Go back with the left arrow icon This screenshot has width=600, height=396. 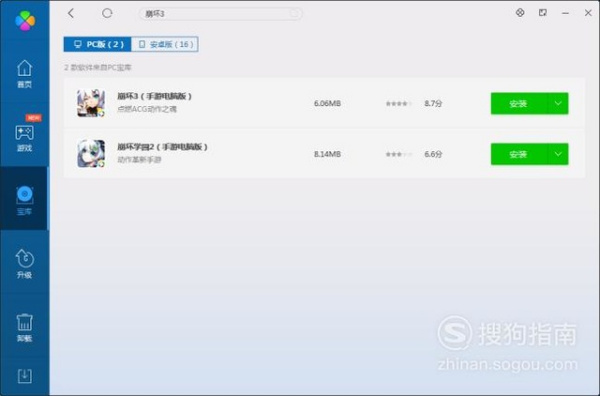click(x=71, y=13)
